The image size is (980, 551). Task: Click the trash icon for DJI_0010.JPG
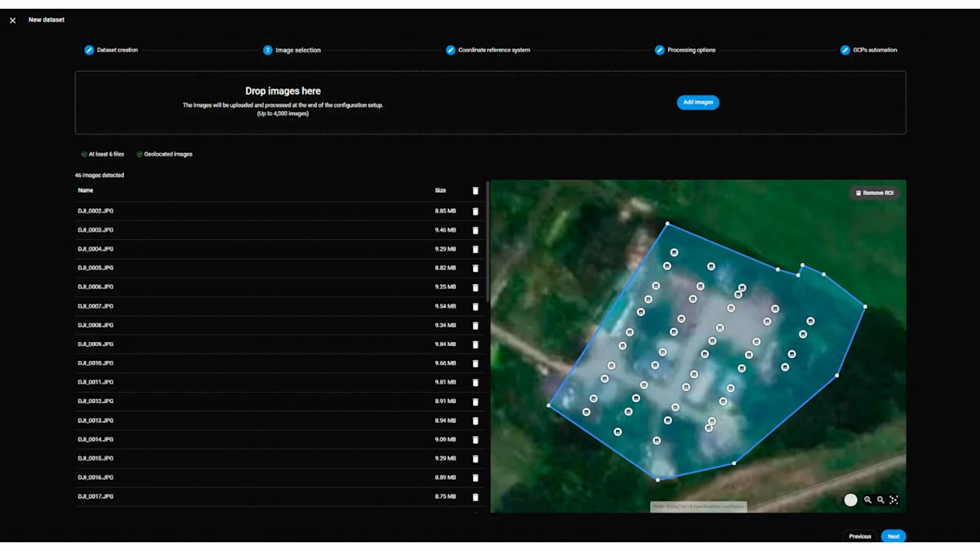(475, 363)
